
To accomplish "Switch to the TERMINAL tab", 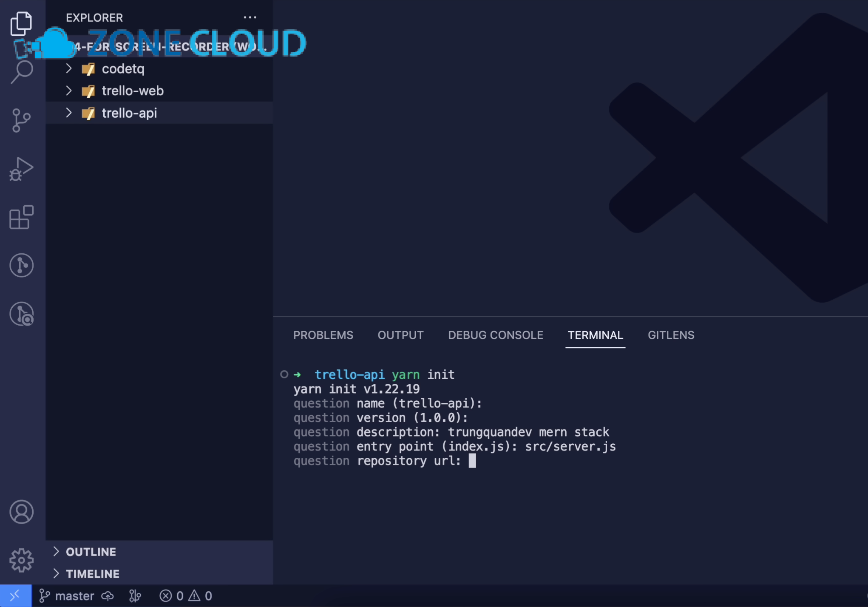I will [595, 335].
